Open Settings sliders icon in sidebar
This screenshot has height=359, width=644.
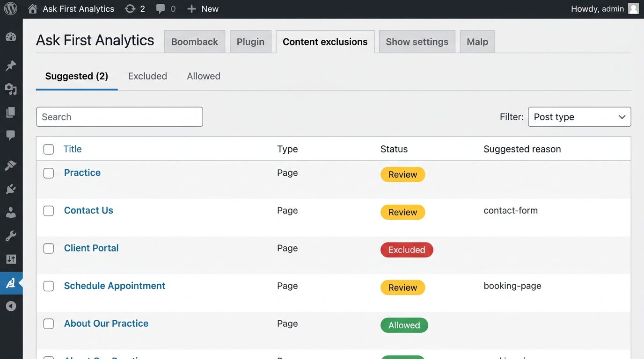11,259
